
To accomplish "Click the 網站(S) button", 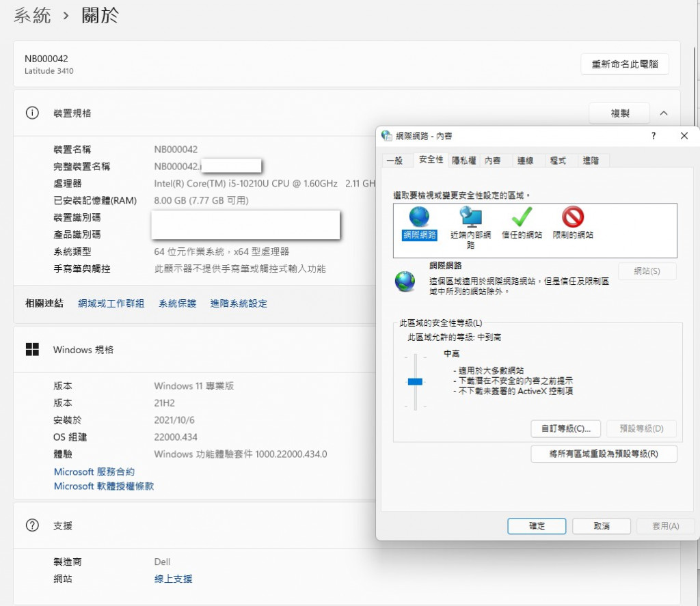I will click(x=647, y=271).
